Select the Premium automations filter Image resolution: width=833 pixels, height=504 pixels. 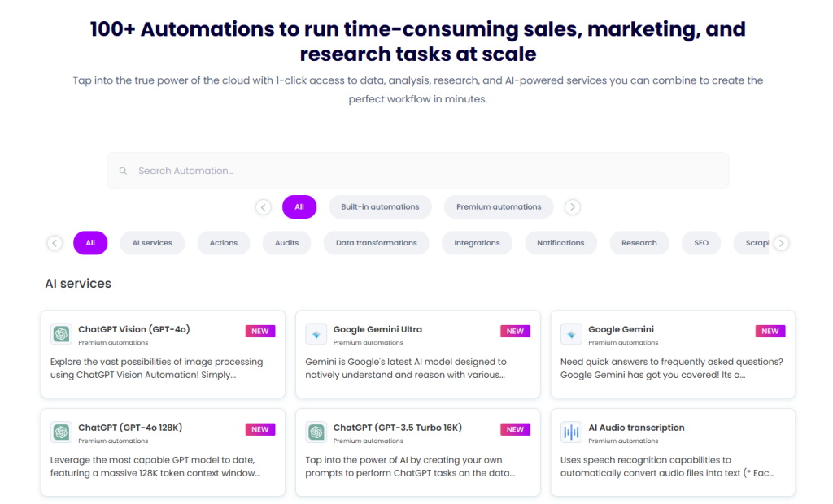pos(499,207)
